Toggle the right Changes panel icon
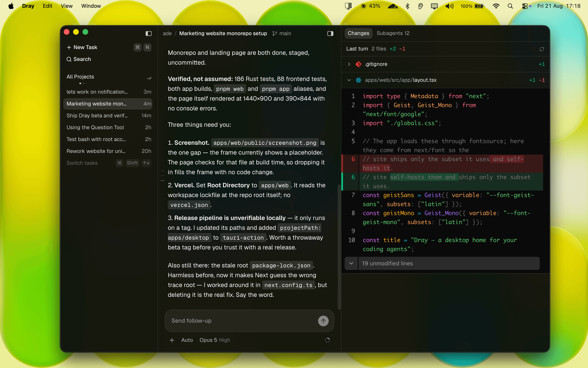 330,33
